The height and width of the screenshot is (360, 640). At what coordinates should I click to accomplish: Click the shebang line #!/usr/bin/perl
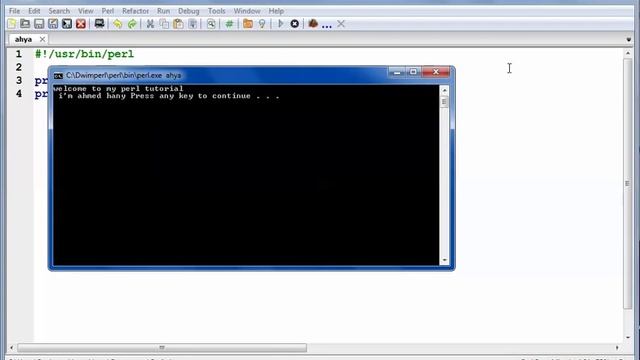(x=84, y=54)
